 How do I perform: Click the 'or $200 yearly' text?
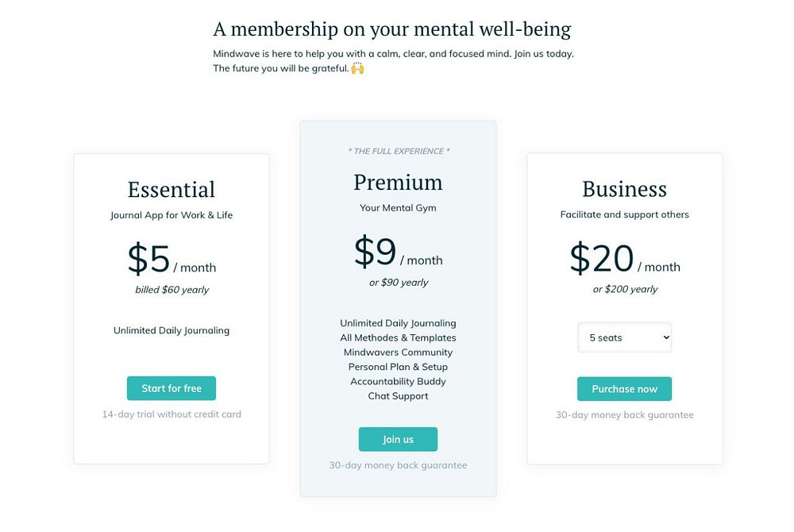[625, 289]
